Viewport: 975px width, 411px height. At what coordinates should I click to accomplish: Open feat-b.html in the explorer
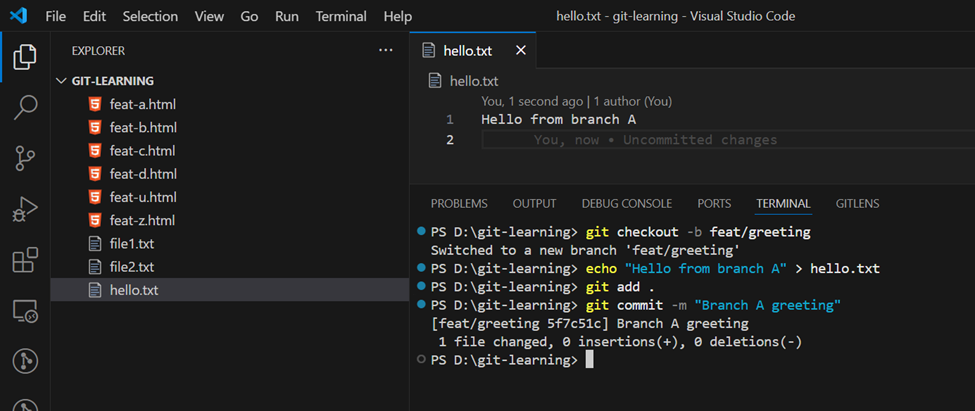[229, 127]
